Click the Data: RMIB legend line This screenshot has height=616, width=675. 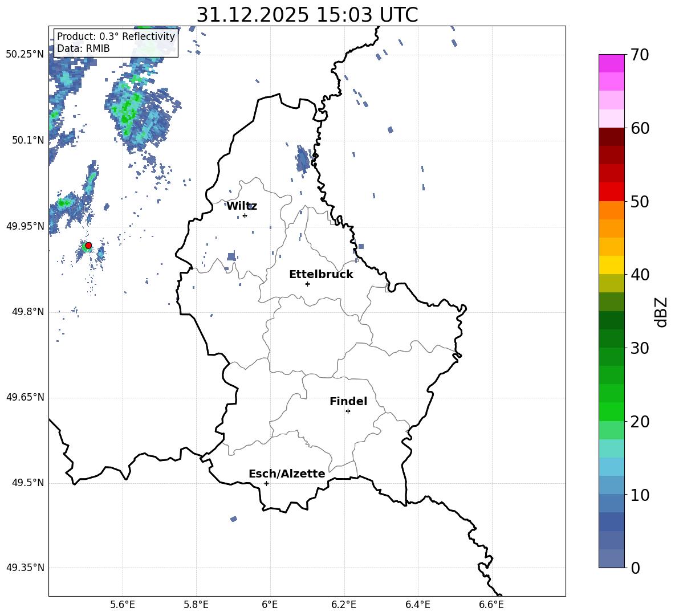pos(83,48)
